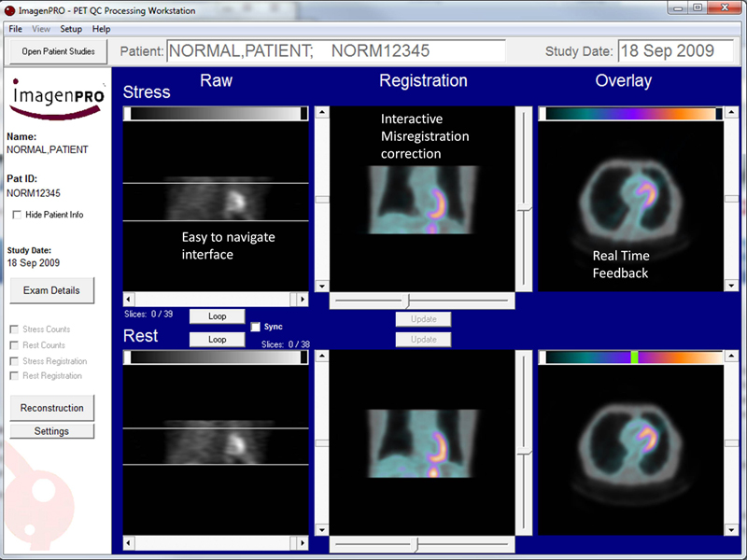Check the Rest Counts checkbox
Image resolution: width=747 pixels, height=560 pixels.
click(14, 345)
